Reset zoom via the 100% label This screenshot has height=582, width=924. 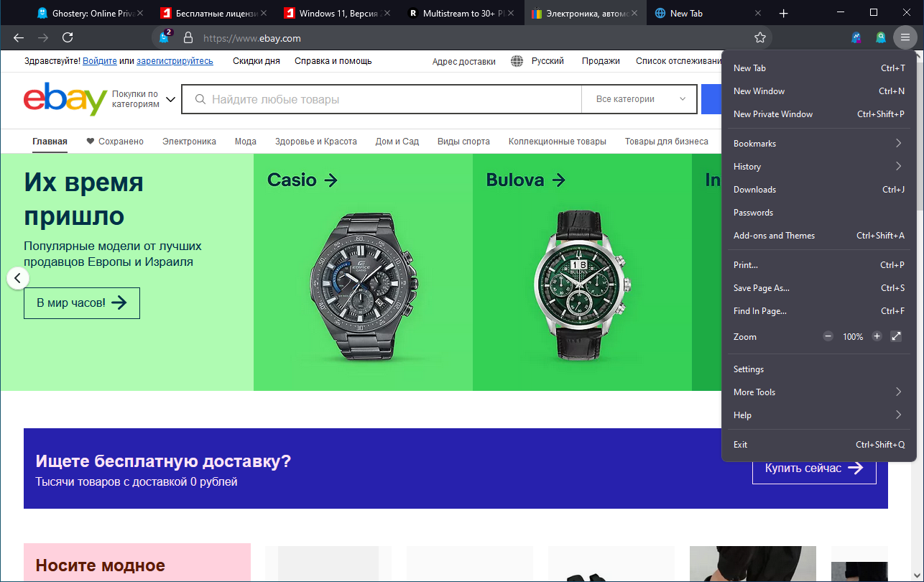click(853, 337)
